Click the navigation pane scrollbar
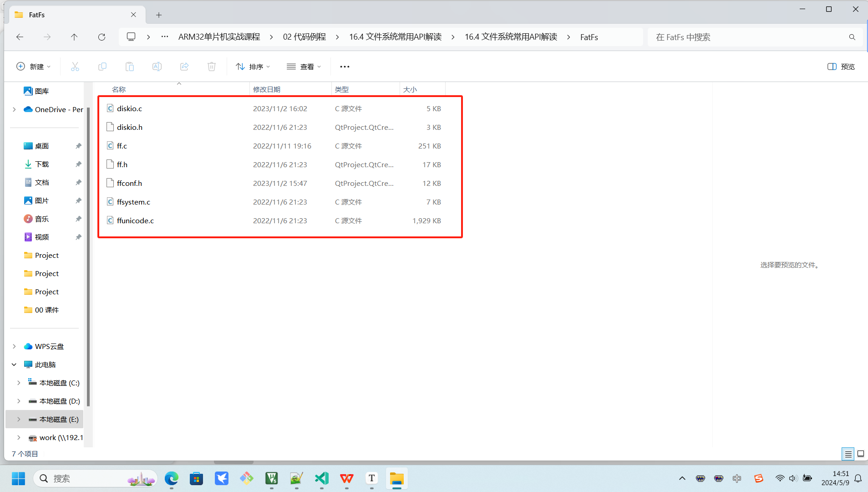 [x=88, y=257]
